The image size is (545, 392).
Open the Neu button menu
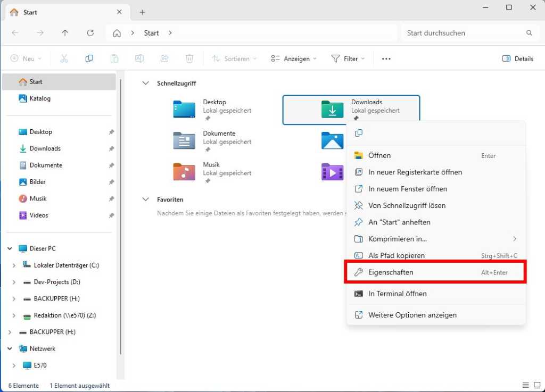pyautogui.click(x=26, y=59)
